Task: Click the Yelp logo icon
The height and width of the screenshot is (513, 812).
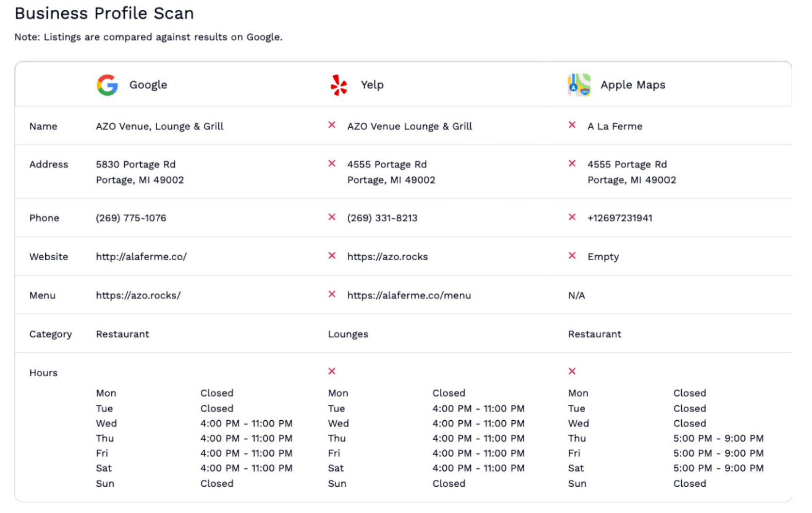Action: [339, 85]
